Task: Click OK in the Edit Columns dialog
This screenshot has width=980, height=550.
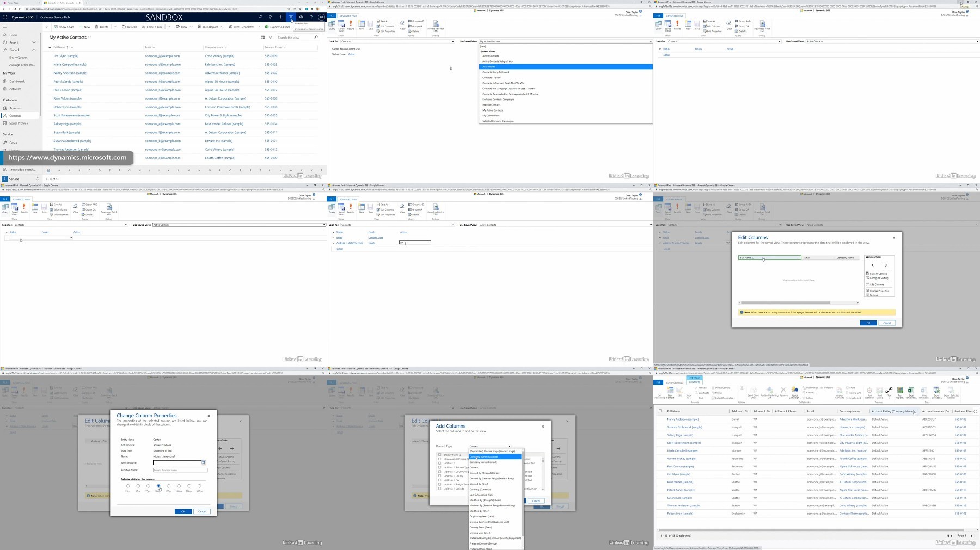Action: click(x=868, y=323)
